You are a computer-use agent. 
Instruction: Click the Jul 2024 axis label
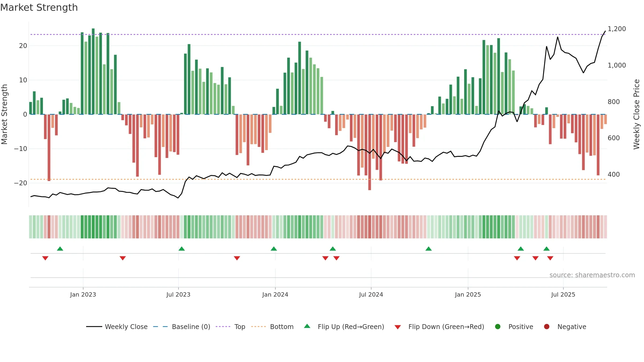pyautogui.click(x=371, y=294)
